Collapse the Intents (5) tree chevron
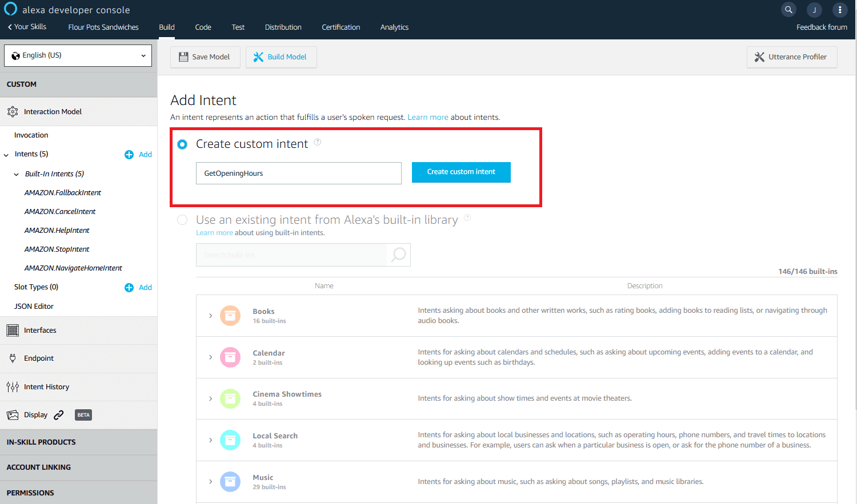Image resolution: width=857 pixels, height=504 pixels. click(6, 155)
